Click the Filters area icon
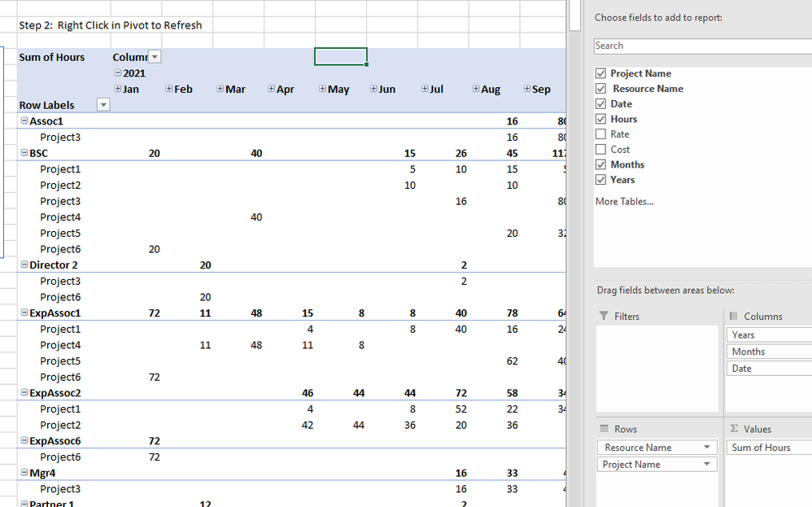812x507 pixels. pyautogui.click(x=603, y=316)
